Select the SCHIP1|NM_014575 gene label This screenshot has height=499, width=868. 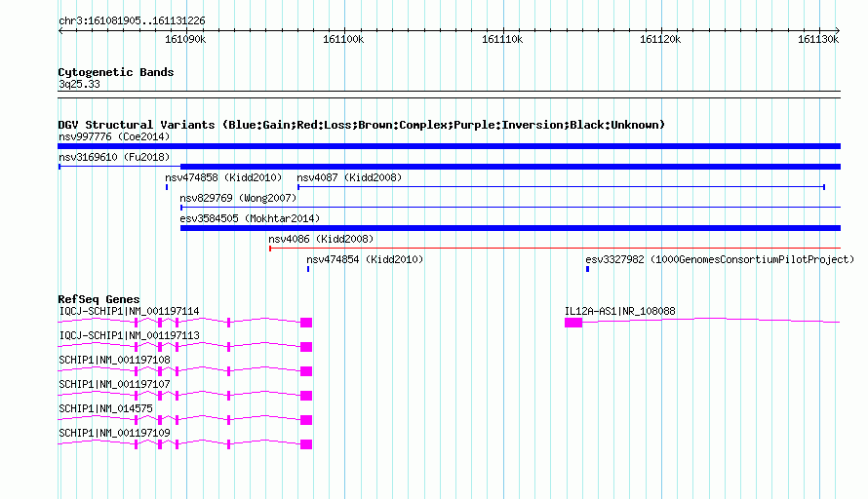(x=105, y=408)
